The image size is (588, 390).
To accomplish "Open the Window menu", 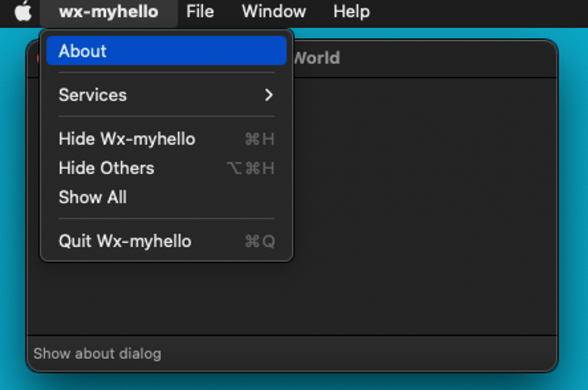I will (x=274, y=11).
